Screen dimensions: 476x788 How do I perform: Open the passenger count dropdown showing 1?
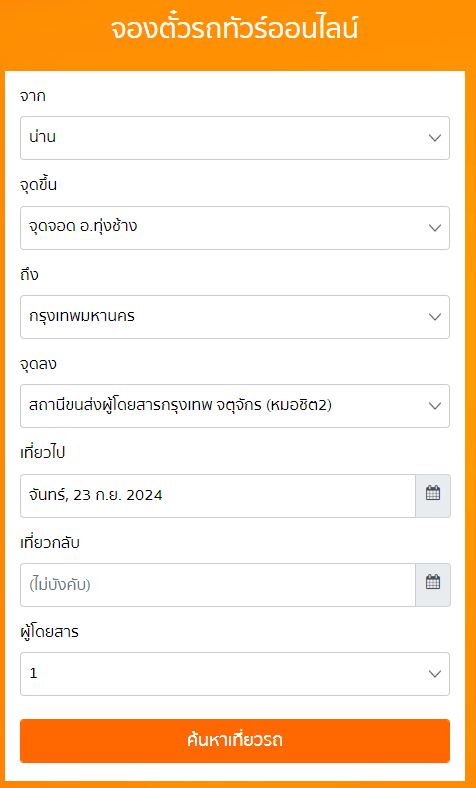235,674
